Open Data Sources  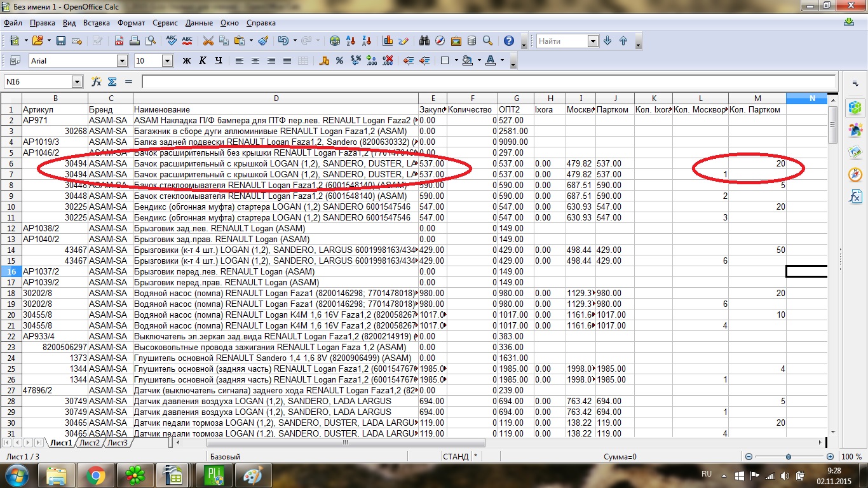pyautogui.click(x=472, y=41)
